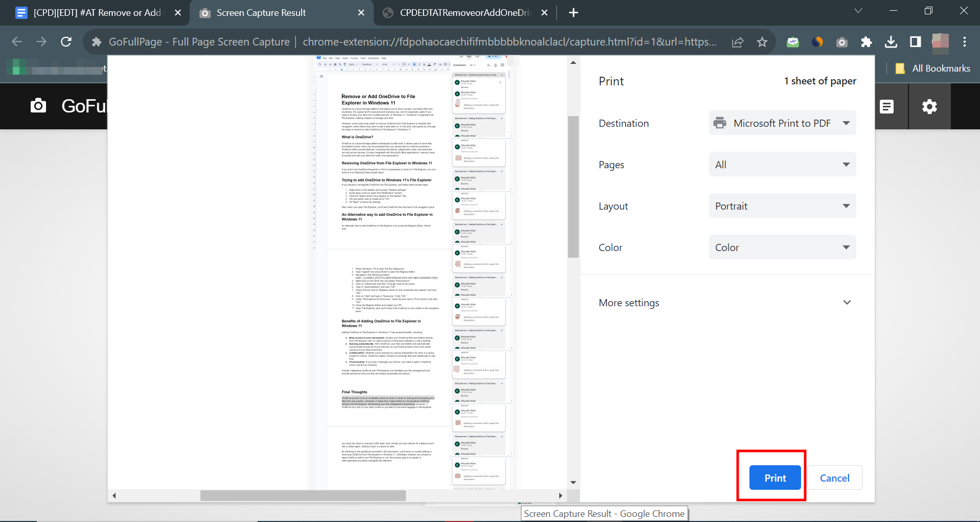
Task: Click the search tabs chevron button
Action: (x=858, y=11)
